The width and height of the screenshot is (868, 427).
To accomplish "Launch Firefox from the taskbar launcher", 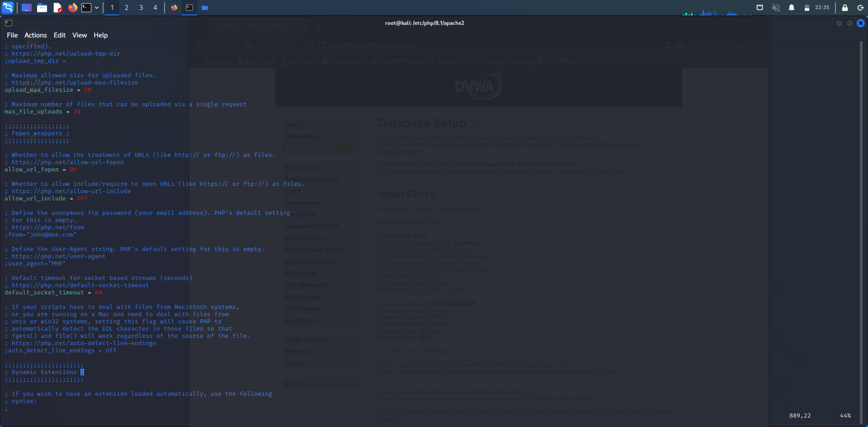I will [x=72, y=8].
